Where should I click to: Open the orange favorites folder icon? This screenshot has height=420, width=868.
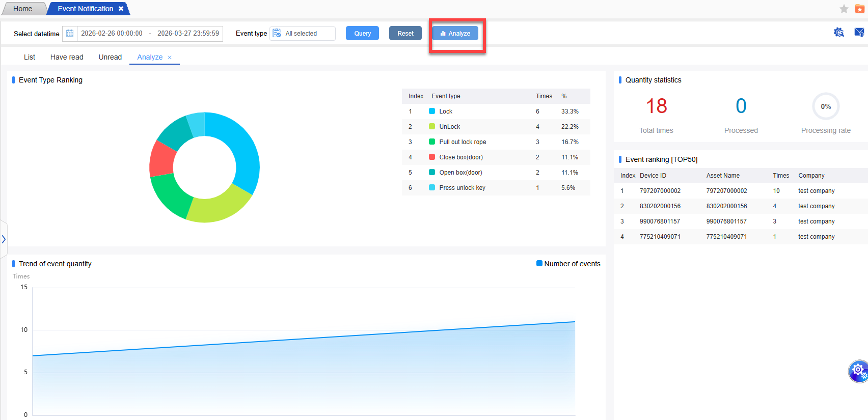click(x=859, y=9)
